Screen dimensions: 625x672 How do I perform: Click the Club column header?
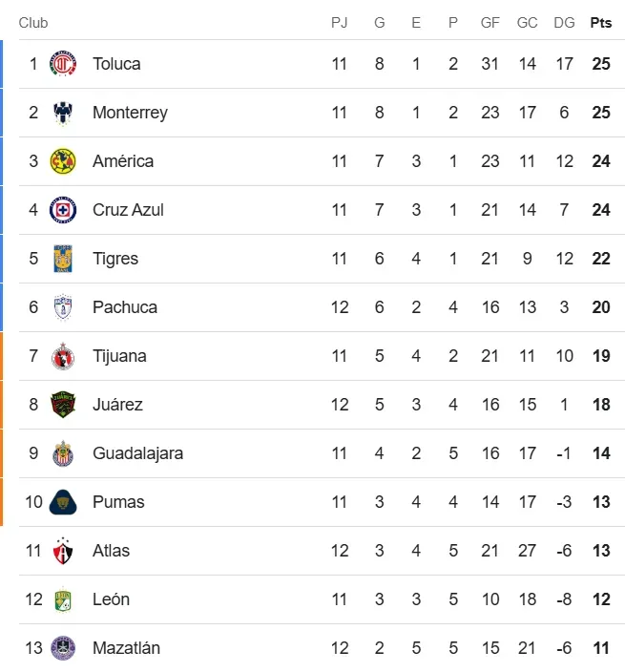tap(33, 23)
